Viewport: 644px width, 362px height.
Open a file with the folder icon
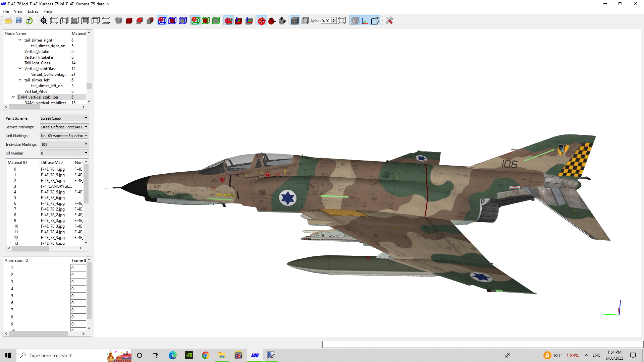pos(8,21)
